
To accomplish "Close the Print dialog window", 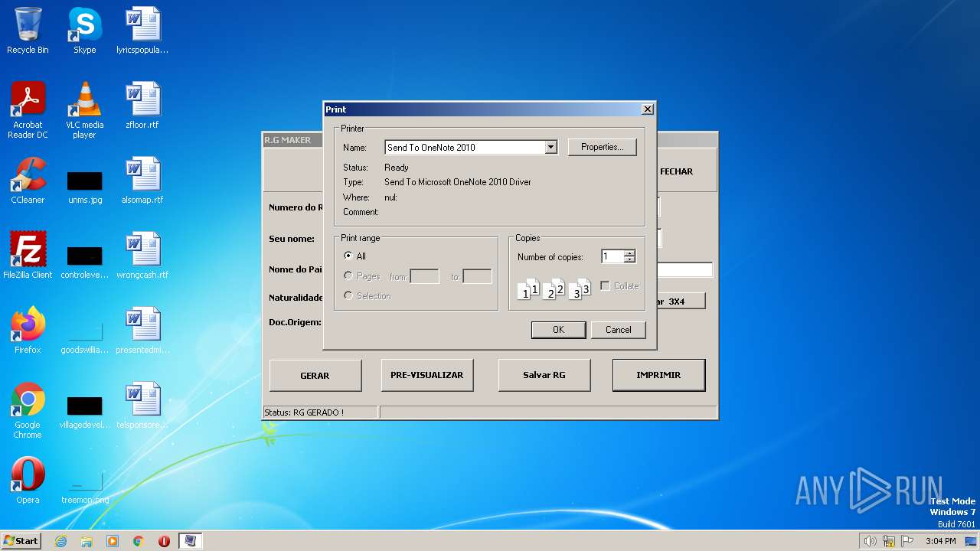I will coord(647,109).
